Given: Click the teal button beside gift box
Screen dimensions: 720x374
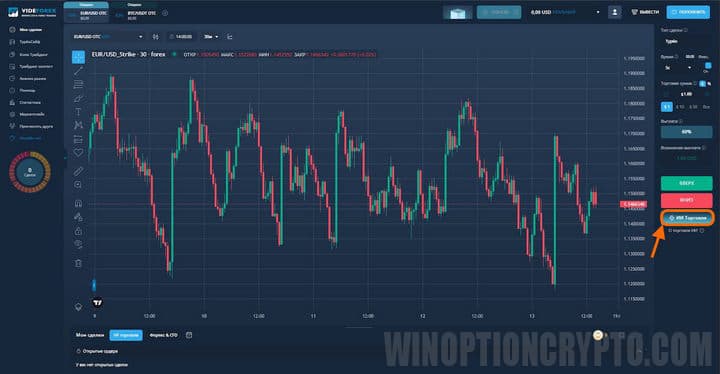Looking at the screenshot, I should tap(499, 12).
